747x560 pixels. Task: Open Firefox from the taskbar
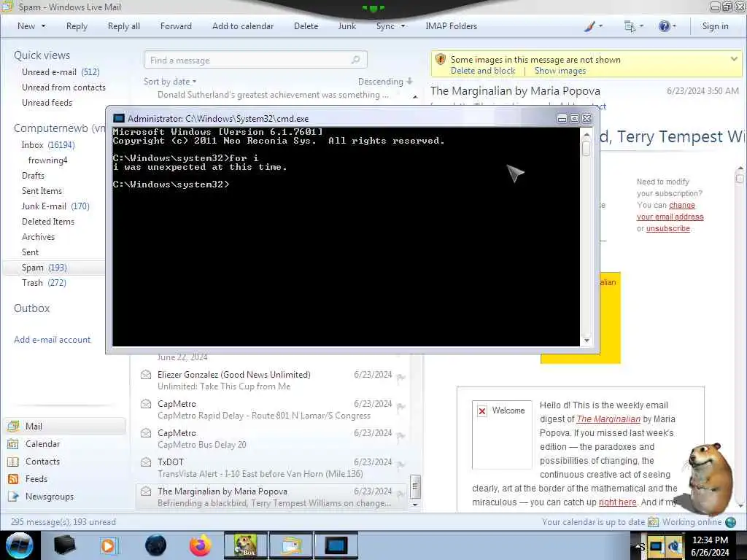(201, 545)
